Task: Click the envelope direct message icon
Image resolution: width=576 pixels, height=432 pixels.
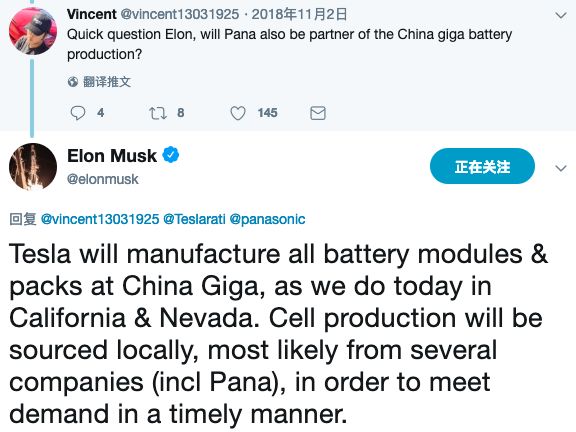Action: point(318,113)
